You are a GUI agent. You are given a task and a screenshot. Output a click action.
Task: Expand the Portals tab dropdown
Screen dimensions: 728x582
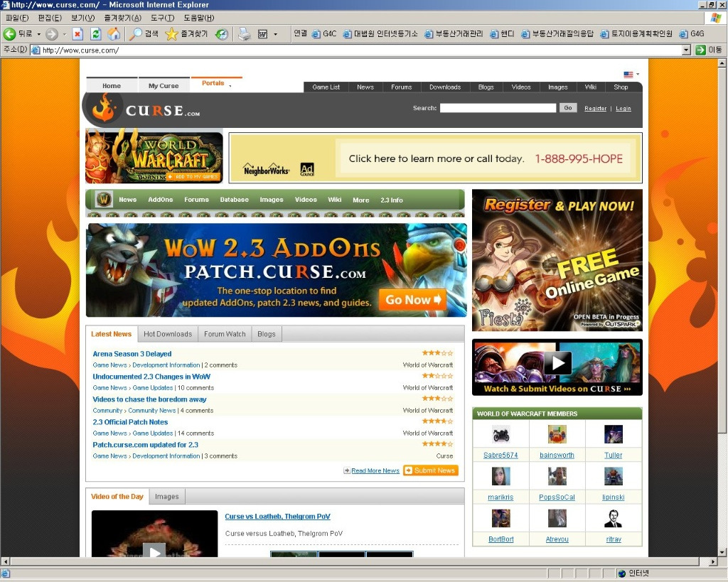pyautogui.click(x=230, y=86)
